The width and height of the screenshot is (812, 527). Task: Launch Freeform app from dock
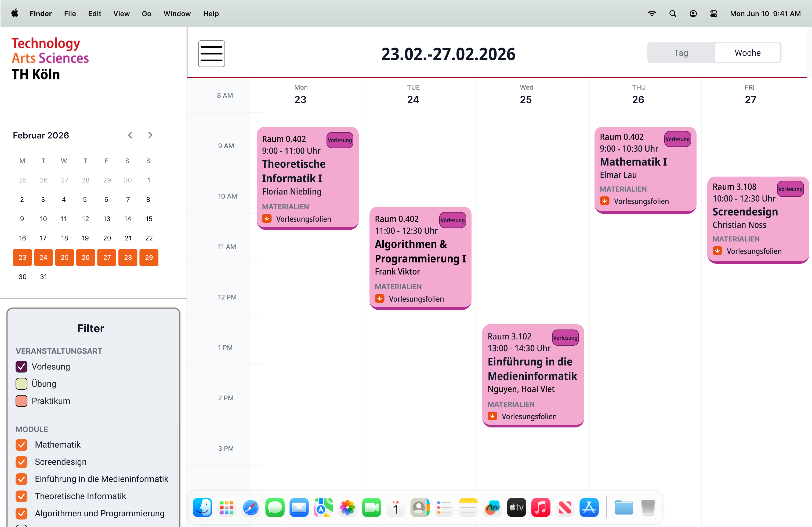click(492, 508)
